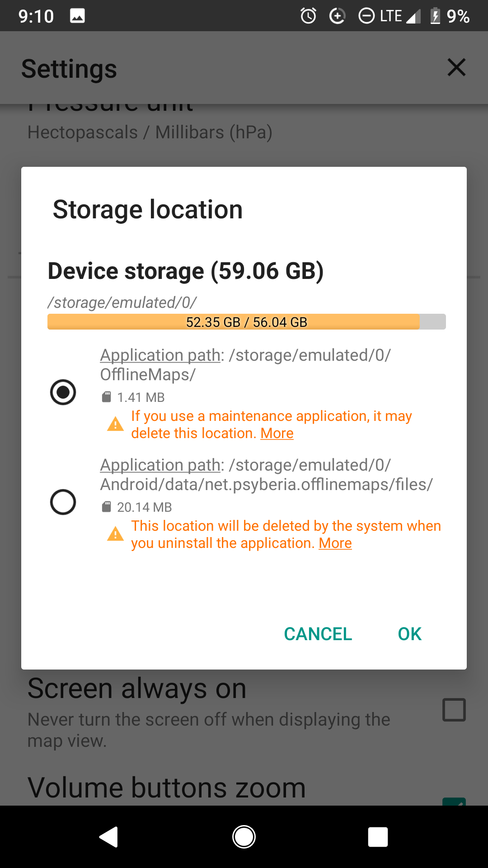Tap the Android back navigation button
This screenshot has width=488, height=868.
coord(109,837)
